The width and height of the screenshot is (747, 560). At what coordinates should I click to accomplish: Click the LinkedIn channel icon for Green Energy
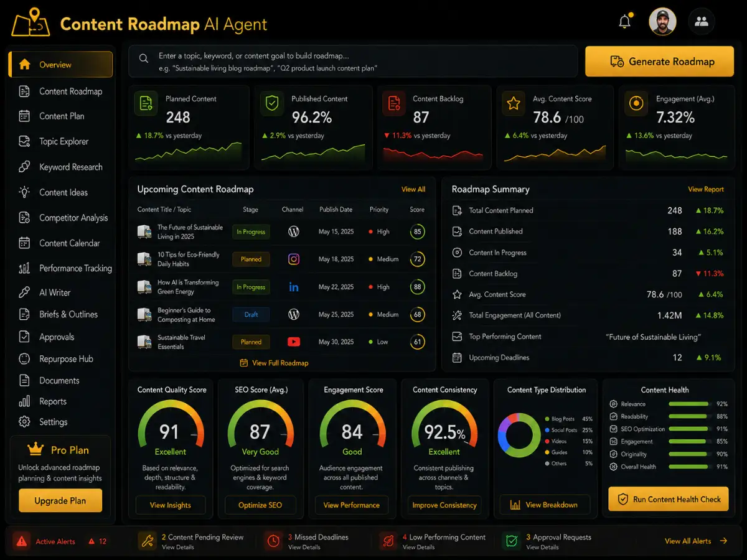tap(294, 287)
